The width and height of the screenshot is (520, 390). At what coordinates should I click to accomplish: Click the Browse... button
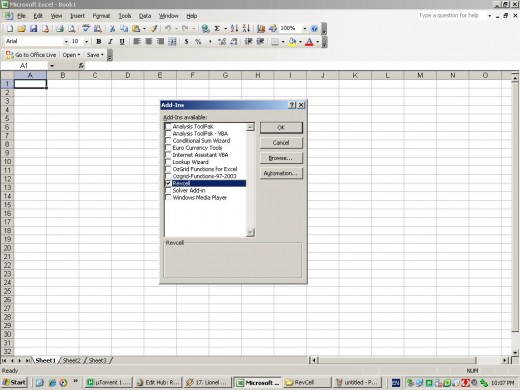(x=281, y=158)
